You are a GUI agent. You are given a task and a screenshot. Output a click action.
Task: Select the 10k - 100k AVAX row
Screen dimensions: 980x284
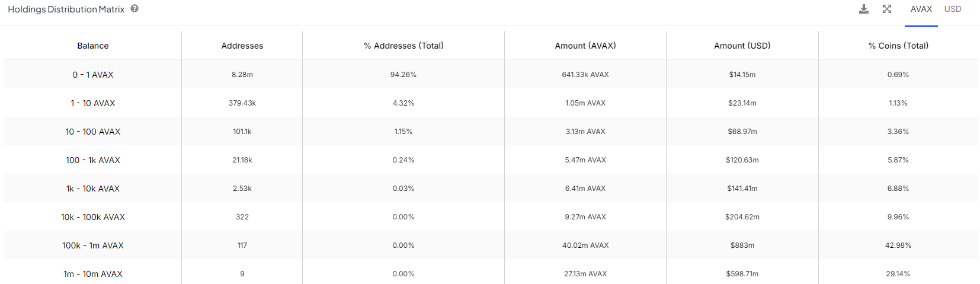tap(93, 217)
